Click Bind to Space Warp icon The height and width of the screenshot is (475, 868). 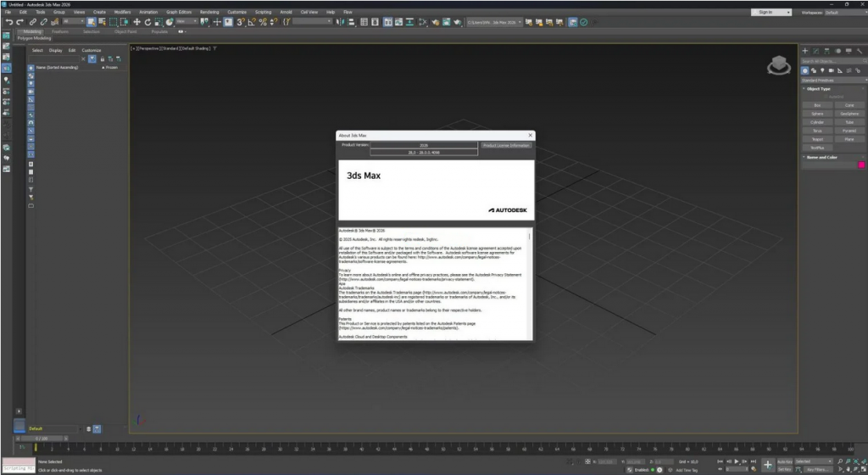pyautogui.click(x=54, y=22)
